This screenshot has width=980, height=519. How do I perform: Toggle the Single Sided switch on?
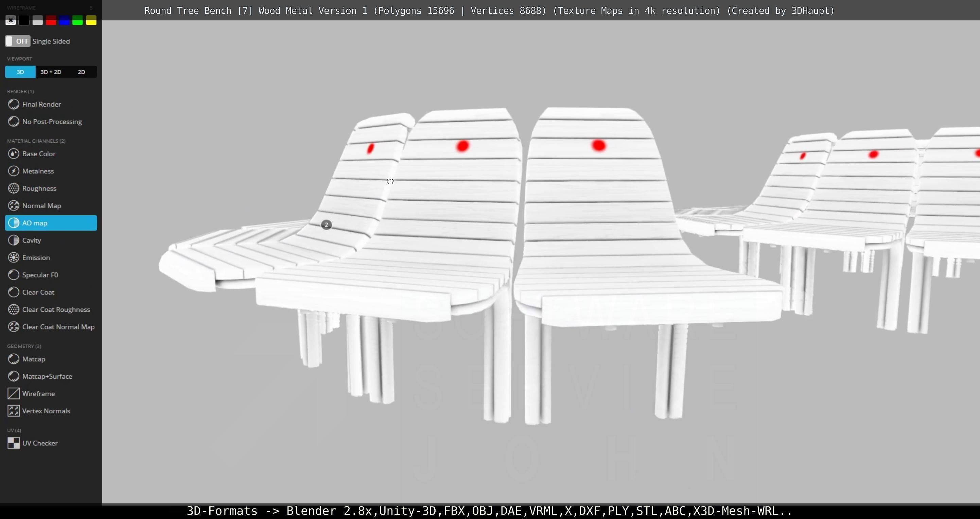[18, 41]
